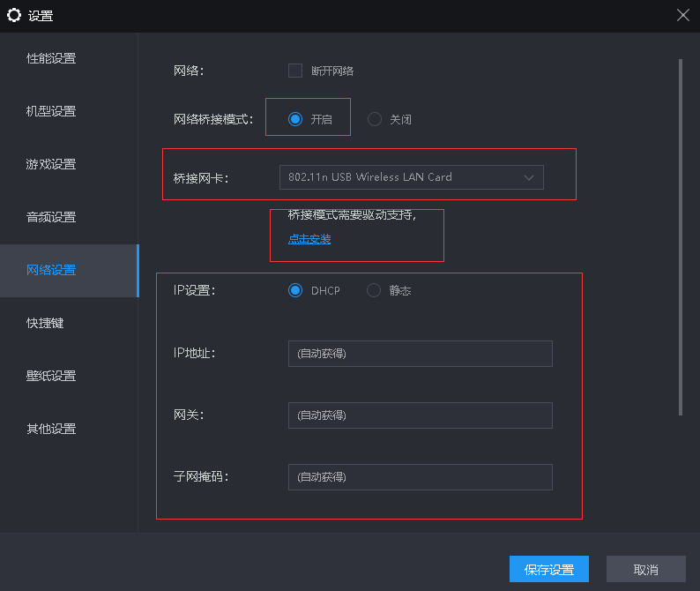The height and width of the screenshot is (591, 700).
Task: Select 开启 for bridge mode
Action: click(x=295, y=119)
